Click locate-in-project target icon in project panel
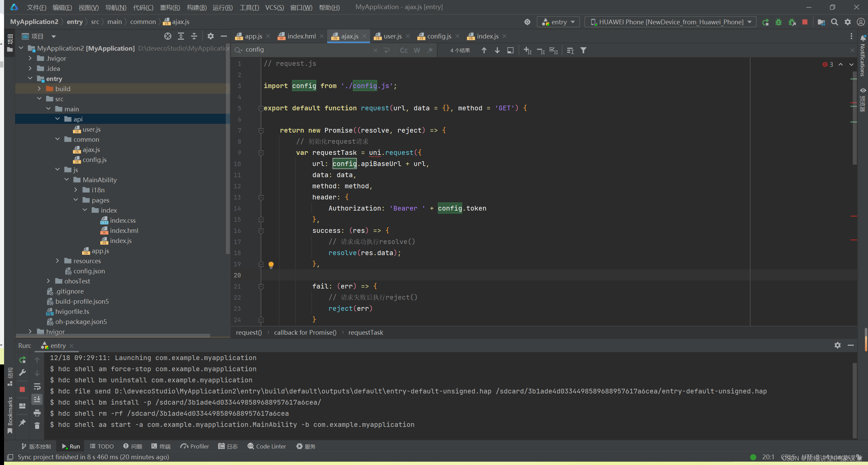The image size is (868, 465). (x=168, y=36)
